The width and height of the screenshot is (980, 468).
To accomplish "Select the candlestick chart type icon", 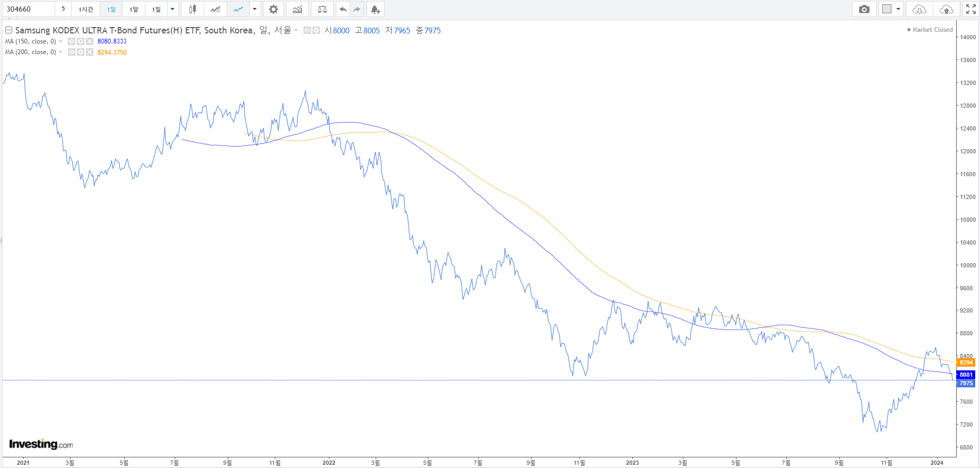I will pos(193,9).
